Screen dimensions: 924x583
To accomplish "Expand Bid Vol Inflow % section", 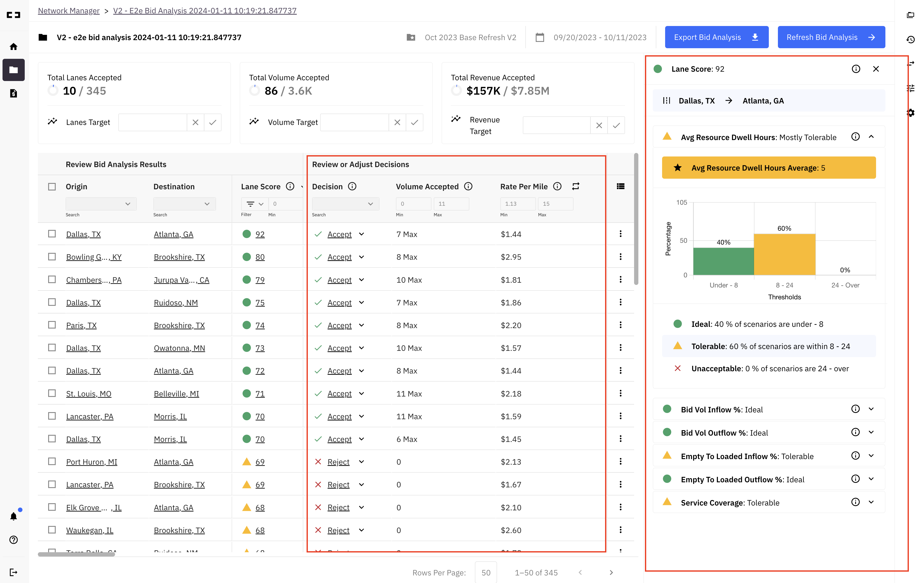I will [871, 409].
